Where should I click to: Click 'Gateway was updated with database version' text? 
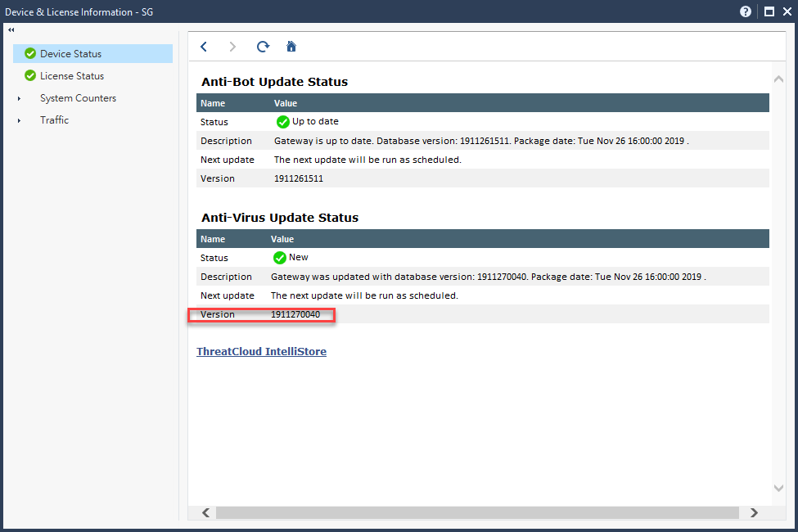pyautogui.click(x=489, y=277)
